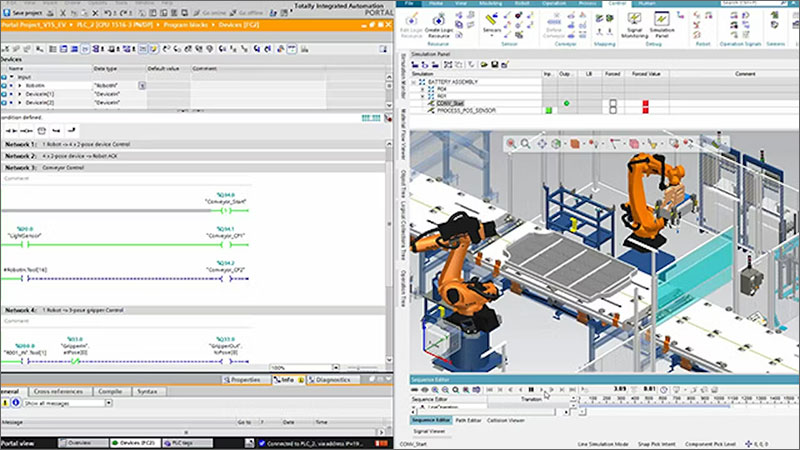Insert normally open contact instruction
The width and height of the screenshot is (800, 450).
click(x=12, y=130)
